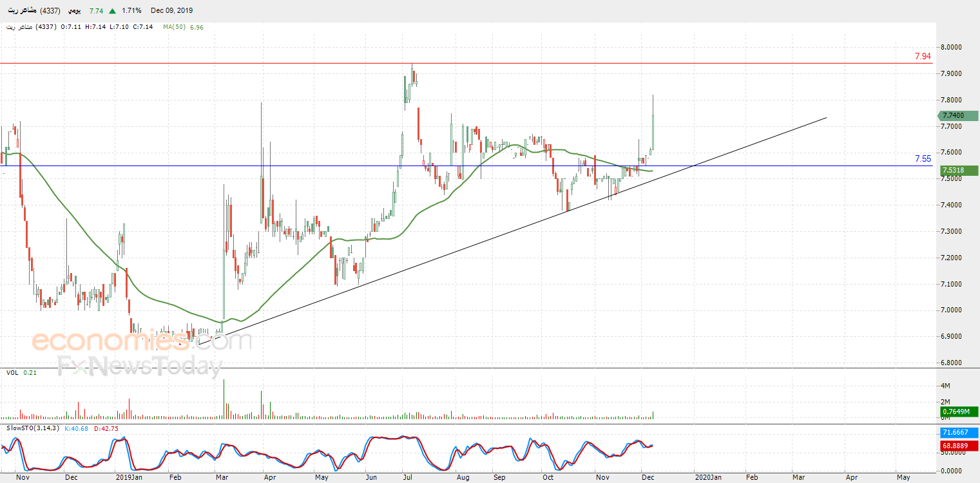Screen dimensions: 980x483
Task: Click the red 68.8889 stochastic tag
Action: click(959, 446)
